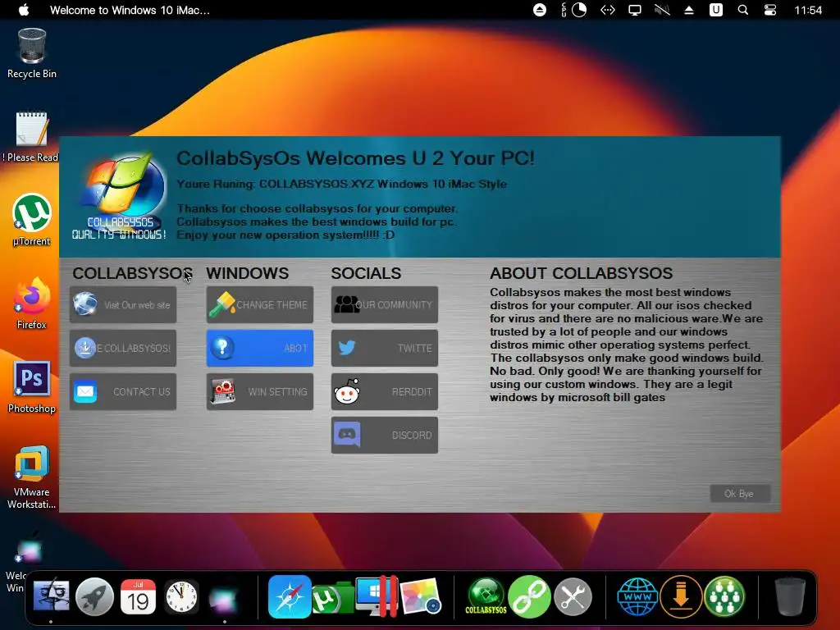Click the ABOUT COLLABSYSOS heading

tap(581, 273)
